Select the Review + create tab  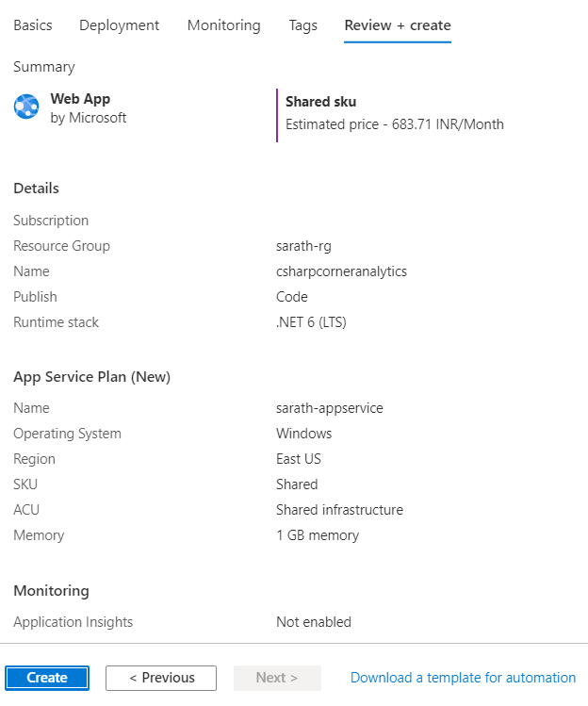(x=398, y=25)
